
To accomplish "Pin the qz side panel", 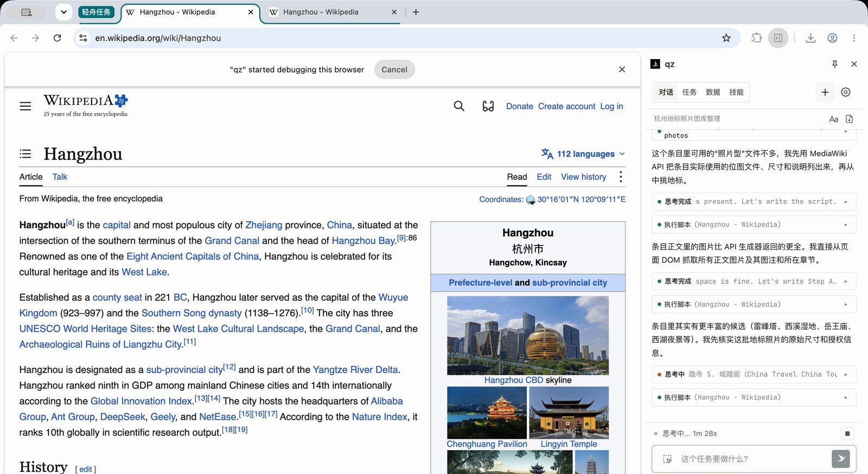I will click(x=835, y=64).
